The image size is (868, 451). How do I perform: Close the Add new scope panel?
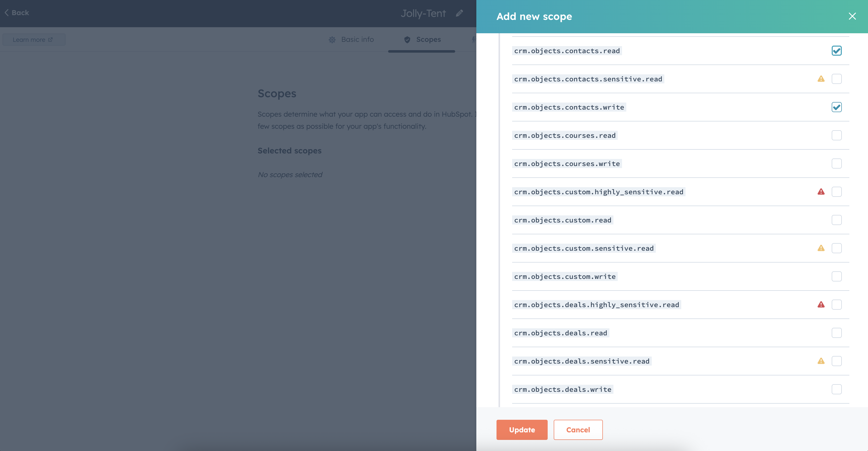(852, 16)
